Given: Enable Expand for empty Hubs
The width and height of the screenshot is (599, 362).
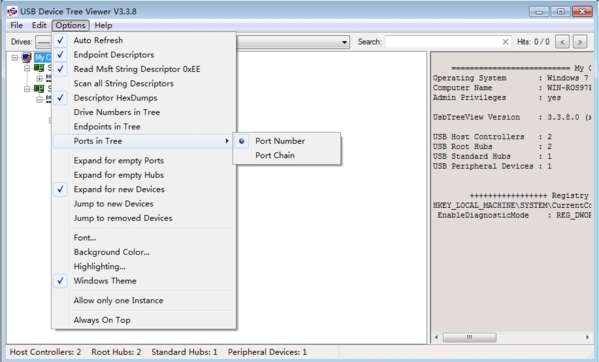Looking at the screenshot, I should [144, 175].
